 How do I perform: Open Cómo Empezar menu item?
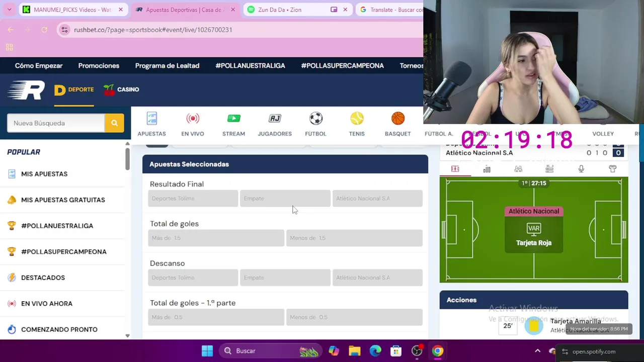pos(39,65)
